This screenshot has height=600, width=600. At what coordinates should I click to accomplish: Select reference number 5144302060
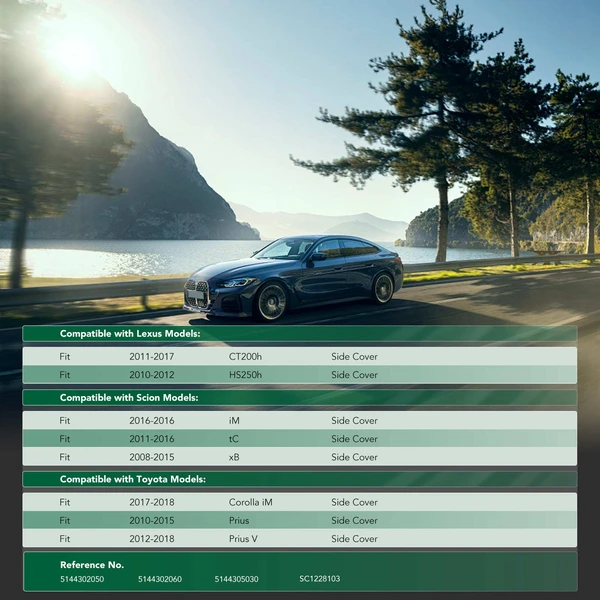coord(160,579)
